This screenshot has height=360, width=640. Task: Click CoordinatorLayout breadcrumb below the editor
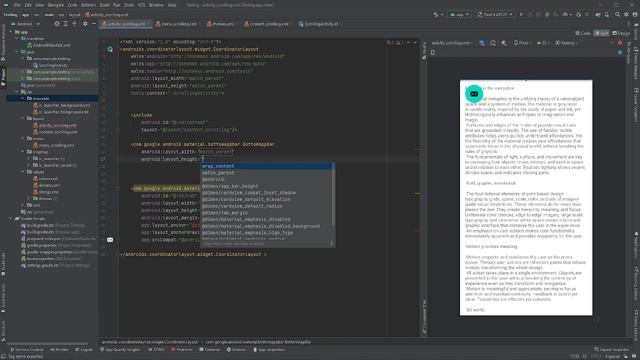point(149,342)
